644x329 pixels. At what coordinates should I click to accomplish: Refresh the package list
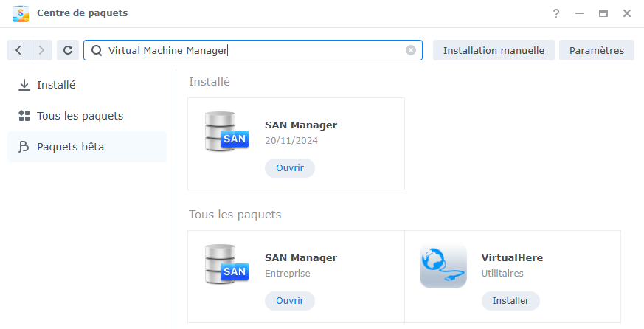pos(68,50)
